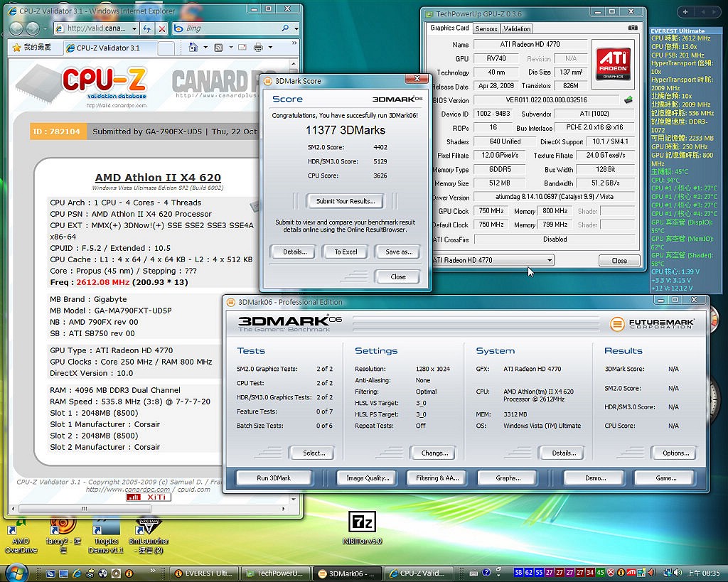Image resolution: width=728 pixels, height=582 pixels.
Task: Click the Home icon in IE command bar
Action: point(193,47)
